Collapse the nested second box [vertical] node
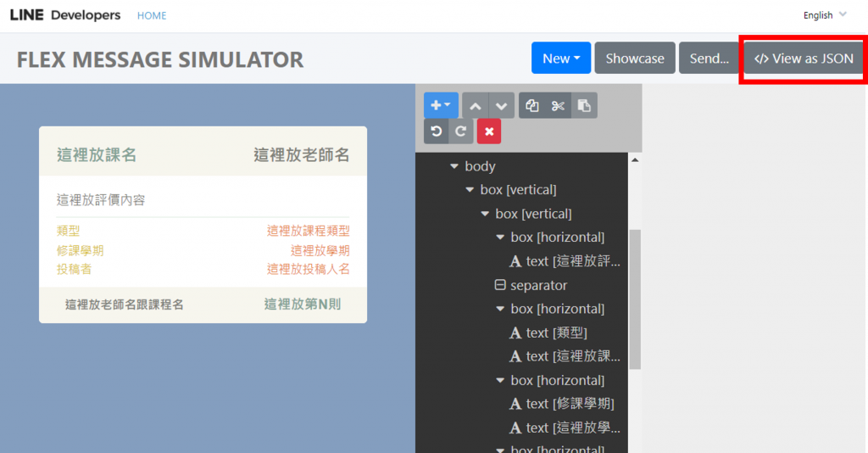868x453 pixels. (x=486, y=214)
